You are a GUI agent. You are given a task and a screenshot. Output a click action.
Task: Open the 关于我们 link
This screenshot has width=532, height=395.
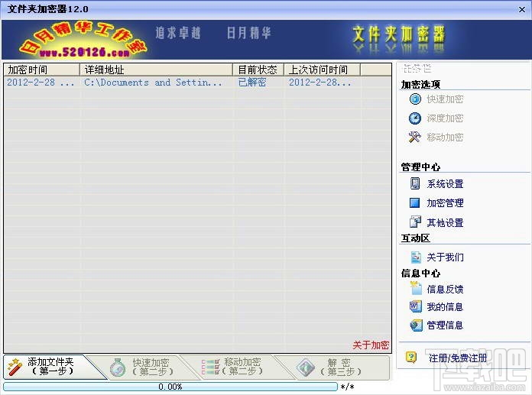tap(445, 257)
